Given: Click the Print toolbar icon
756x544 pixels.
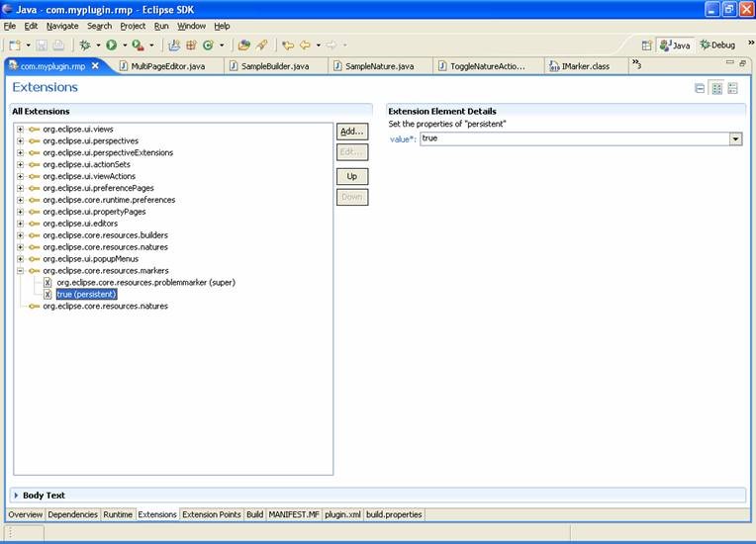Looking at the screenshot, I should click(x=58, y=45).
